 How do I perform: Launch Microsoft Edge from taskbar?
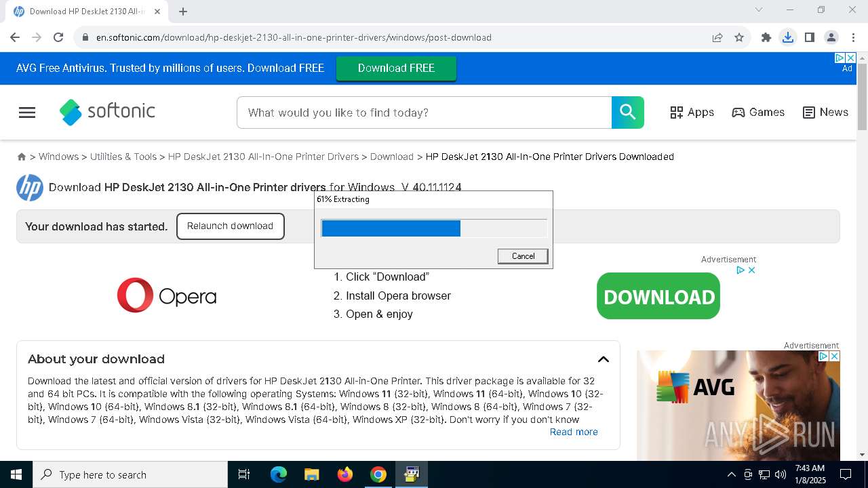(279, 474)
